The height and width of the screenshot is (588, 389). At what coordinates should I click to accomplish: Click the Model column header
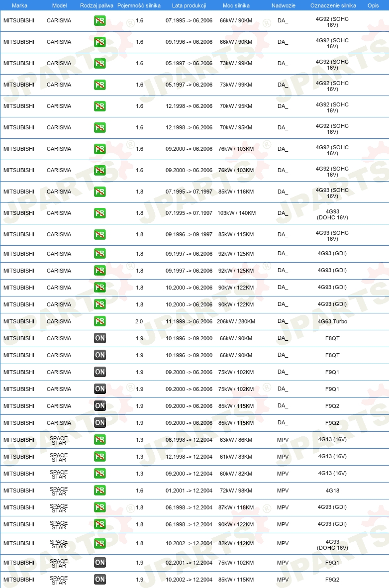pyautogui.click(x=59, y=5)
